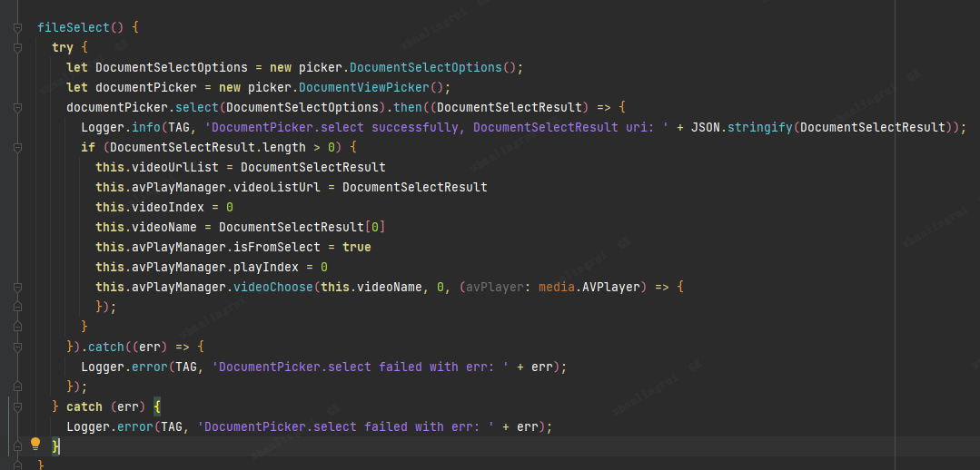Collapse the outer catch (err) block marker

(x=17, y=407)
